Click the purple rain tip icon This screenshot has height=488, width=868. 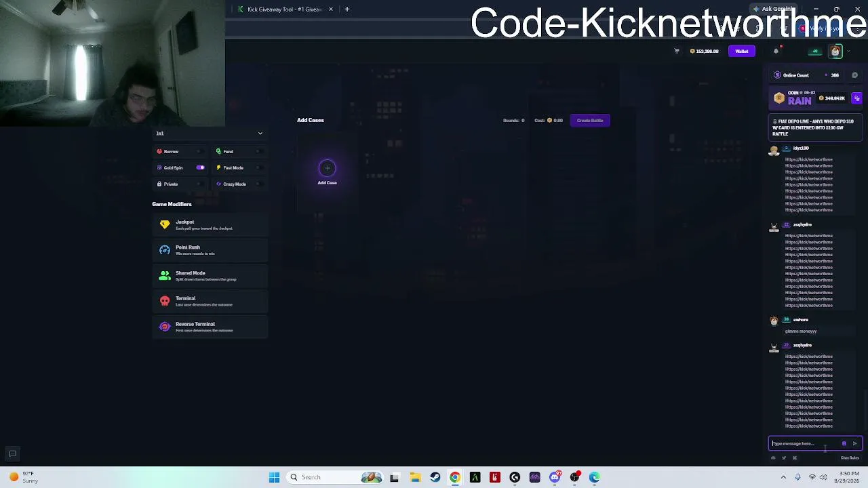coord(856,98)
